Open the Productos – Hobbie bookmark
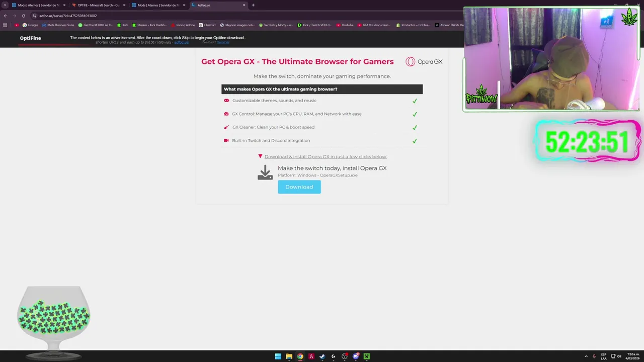Image resolution: width=644 pixels, height=362 pixels. click(x=414, y=25)
